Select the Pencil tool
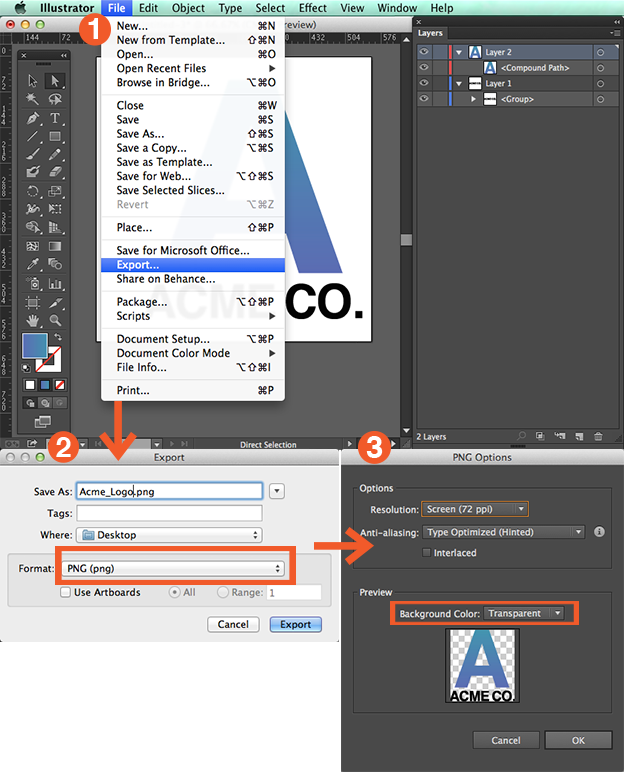The width and height of the screenshot is (624, 772). 55,154
